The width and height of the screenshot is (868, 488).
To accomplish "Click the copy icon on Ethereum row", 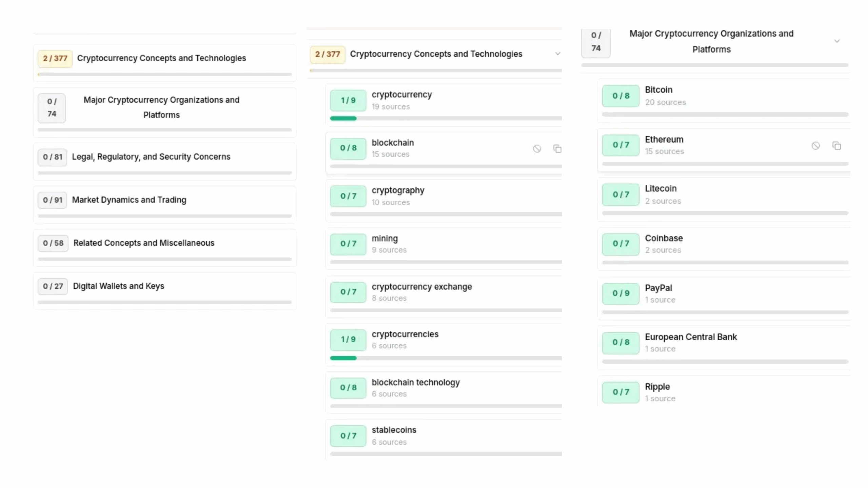I will click(836, 146).
